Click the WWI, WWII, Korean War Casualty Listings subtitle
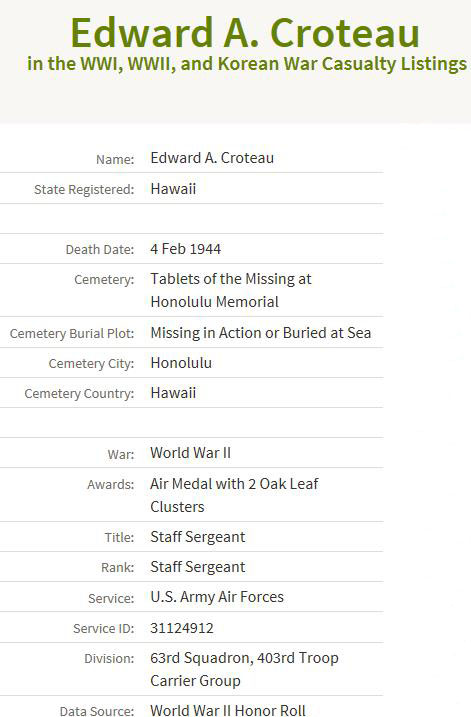The image size is (471, 717). tap(247, 64)
